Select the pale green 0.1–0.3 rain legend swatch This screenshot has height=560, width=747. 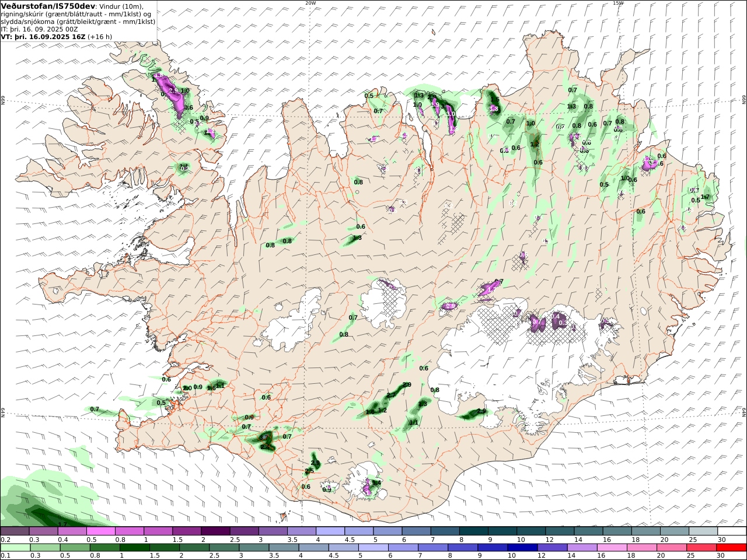click(x=16, y=548)
